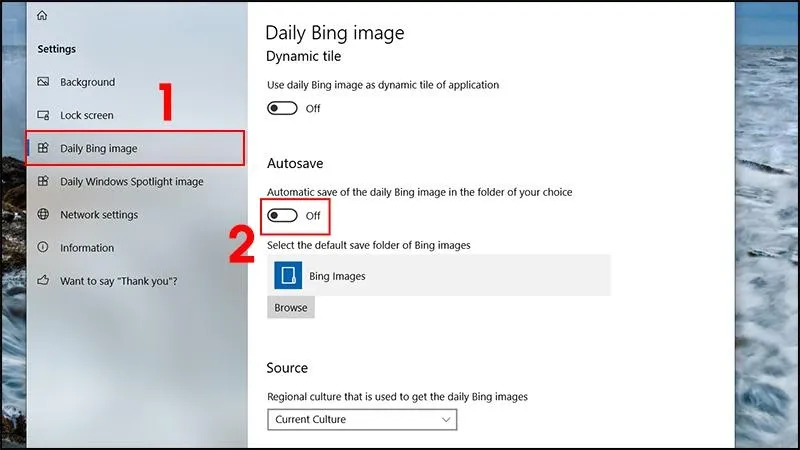Click the Daily Bing image page heading
The image size is (800, 450).
335,33
